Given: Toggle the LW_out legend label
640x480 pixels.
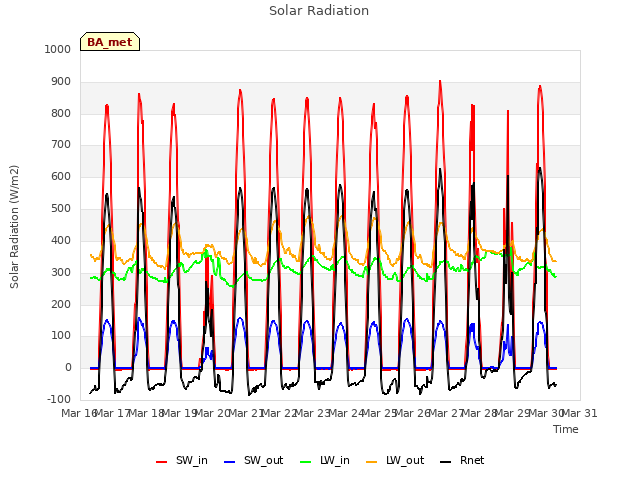Looking at the screenshot, I should [405, 460].
